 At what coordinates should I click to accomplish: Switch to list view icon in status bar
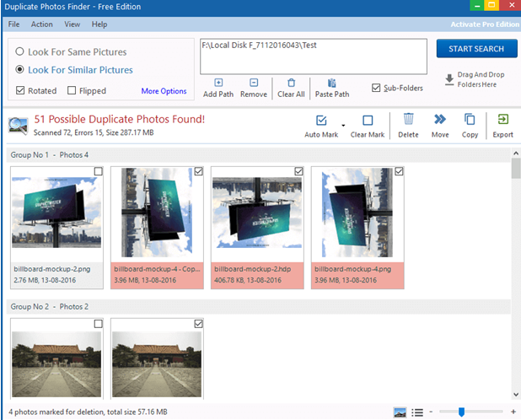tap(417, 412)
